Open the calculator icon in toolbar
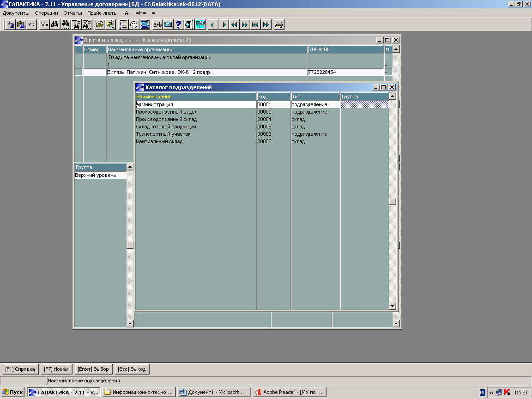Viewport: 532px width, 399px height. tap(168, 24)
